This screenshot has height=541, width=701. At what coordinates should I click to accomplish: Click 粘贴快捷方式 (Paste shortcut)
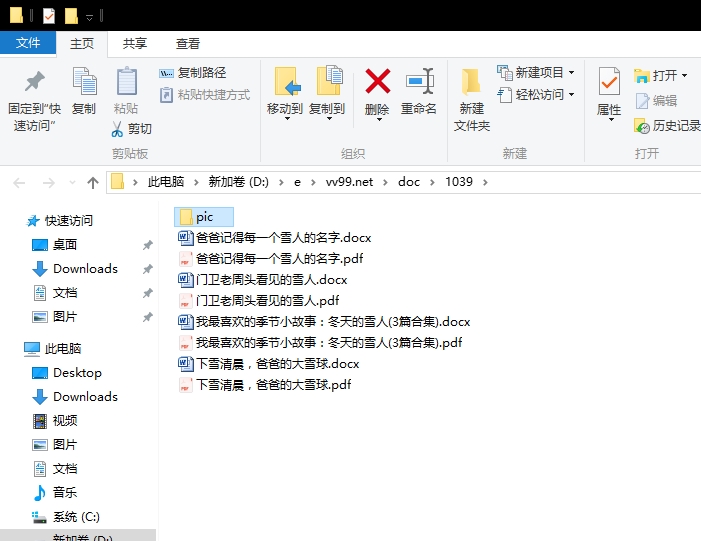pyautogui.click(x=205, y=95)
